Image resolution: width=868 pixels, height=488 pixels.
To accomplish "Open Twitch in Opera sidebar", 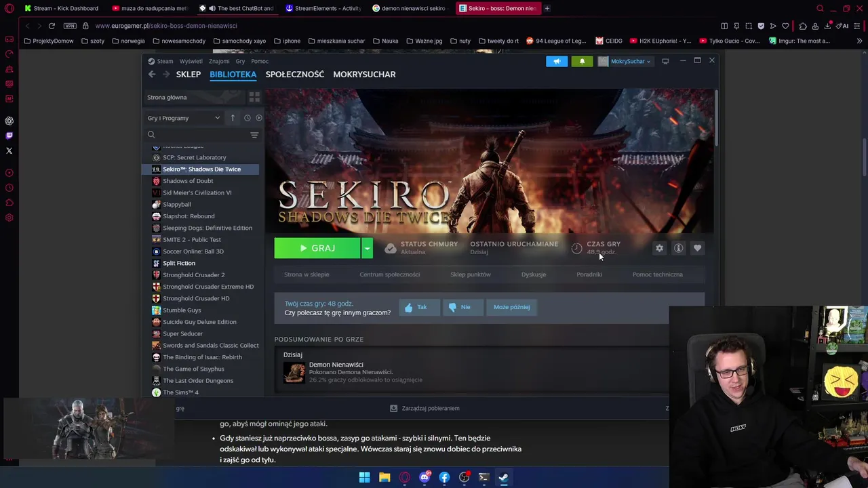I will 9,136.
